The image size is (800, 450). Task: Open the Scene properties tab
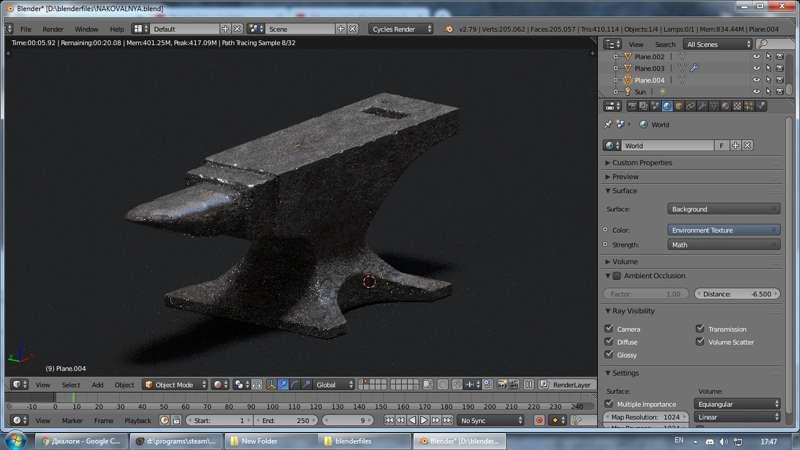(x=656, y=106)
